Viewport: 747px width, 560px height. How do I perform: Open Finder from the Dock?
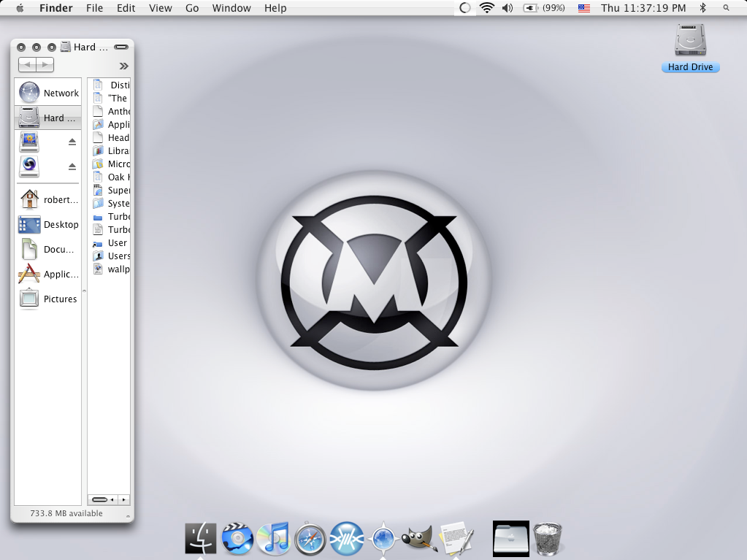click(201, 537)
